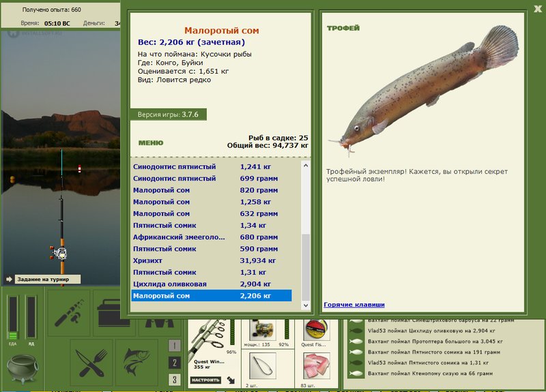Click the hook equipment slot
This screenshot has width=546, height=392.
point(263,366)
